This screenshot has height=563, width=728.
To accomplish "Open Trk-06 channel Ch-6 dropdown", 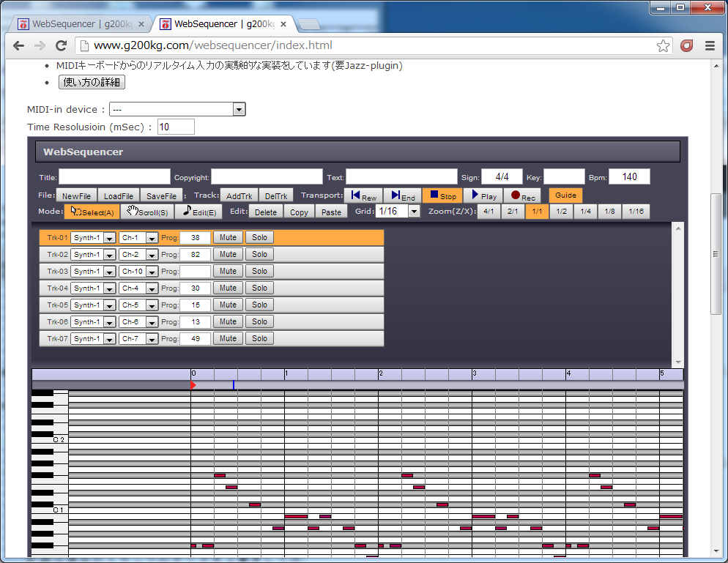I will [x=138, y=321].
